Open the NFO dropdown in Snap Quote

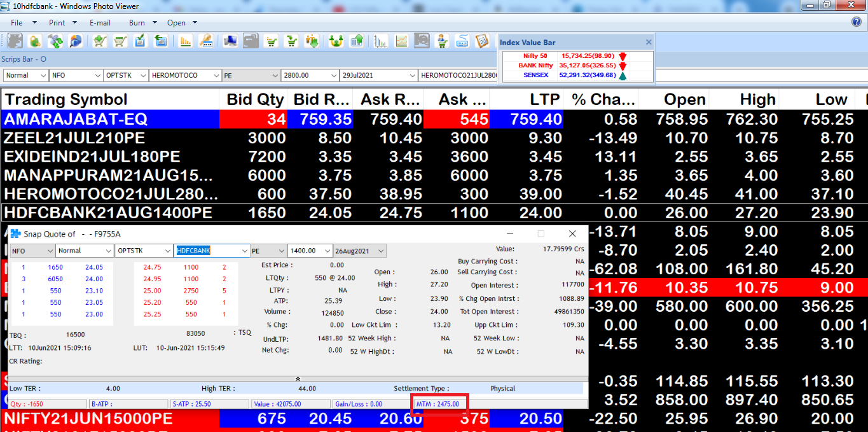click(50, 251)
